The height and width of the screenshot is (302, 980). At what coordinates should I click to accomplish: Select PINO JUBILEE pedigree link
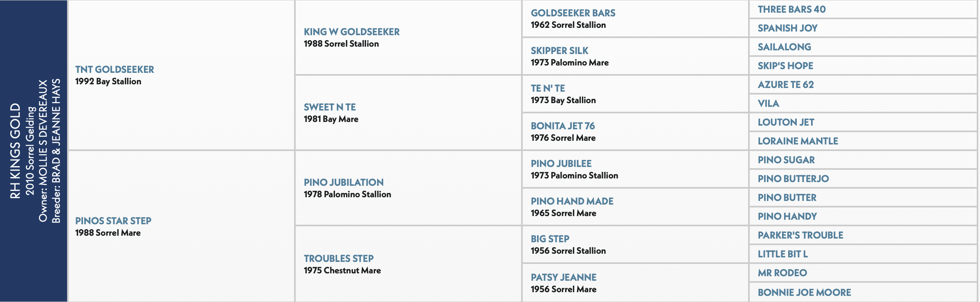pyautogui.click(x=561, y=164)
